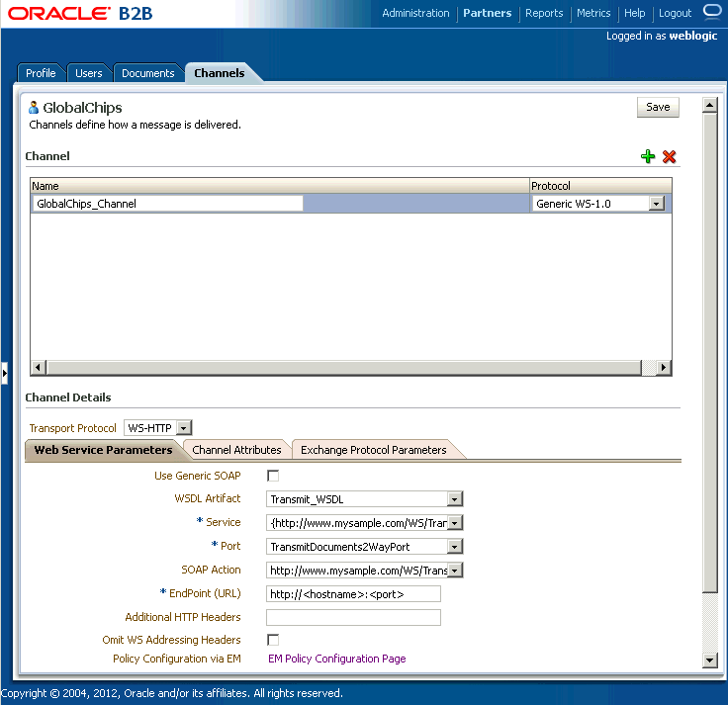Open the Reports link
728x705 pixels.
coord(544,13)
